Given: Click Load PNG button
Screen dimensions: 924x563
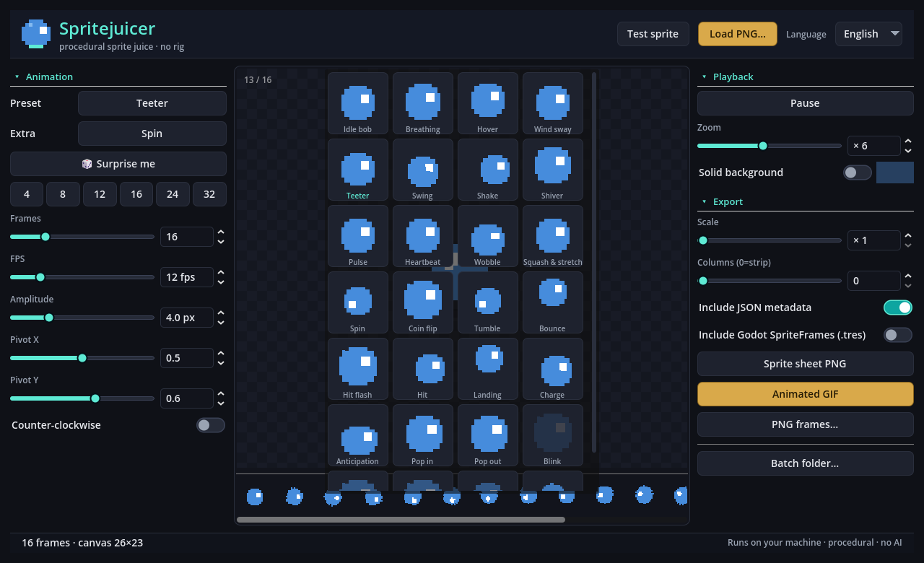Looking at the screenshot, I should (737, 34).
